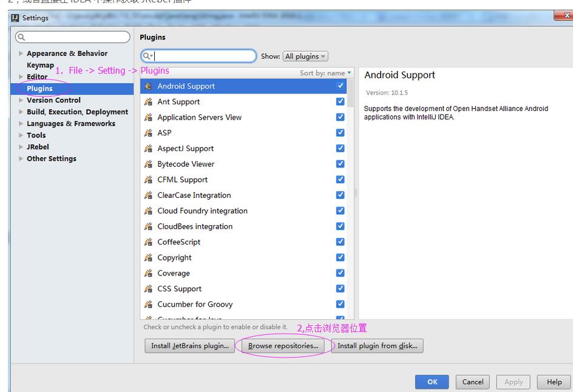Uncheck the CFML Support checkbox

click(x=340, y=180)
